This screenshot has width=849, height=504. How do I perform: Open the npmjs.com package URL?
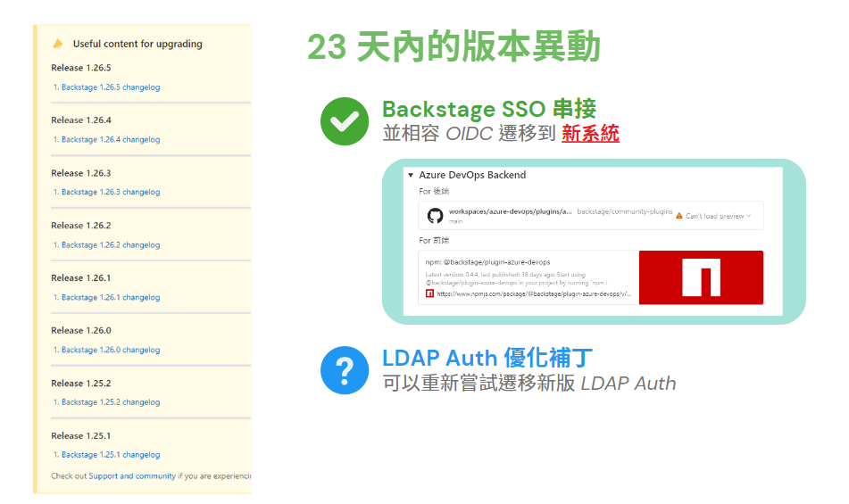[x=534, y=294]
